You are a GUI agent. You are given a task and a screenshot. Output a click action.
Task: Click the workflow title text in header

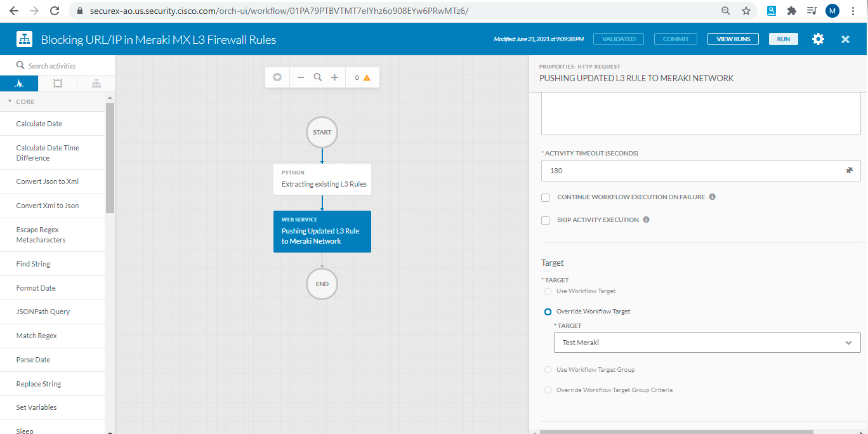pyautogui.click(x=159, y=39)
